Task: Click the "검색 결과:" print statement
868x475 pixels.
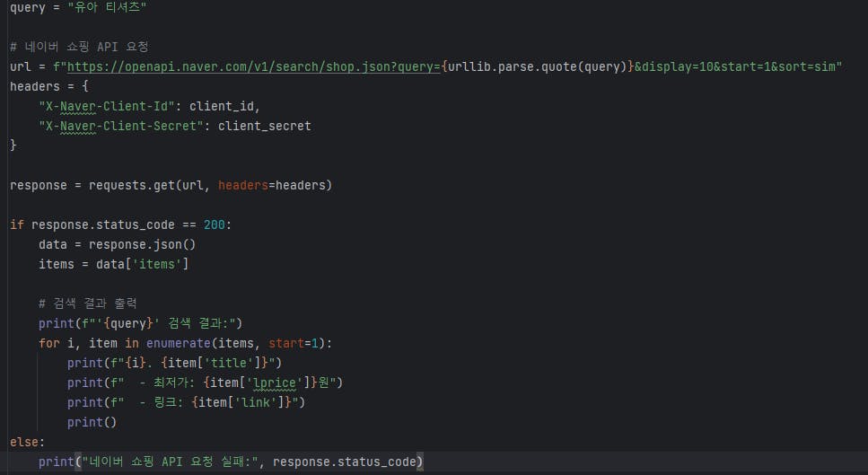Action: click(140, 323)
